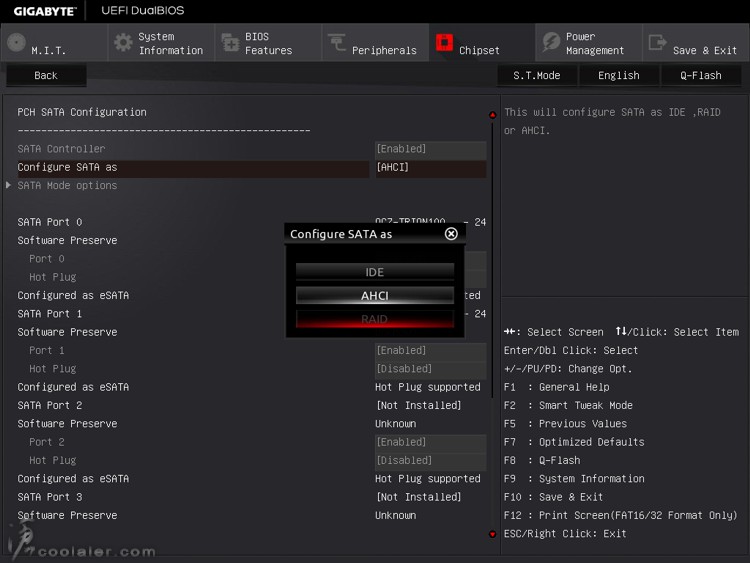Image resolution: width=750 pixels, height=563 pixels.
Task: Click the BIOS Features chip icon
Action: pyautogui.click(x=231, y=43)
